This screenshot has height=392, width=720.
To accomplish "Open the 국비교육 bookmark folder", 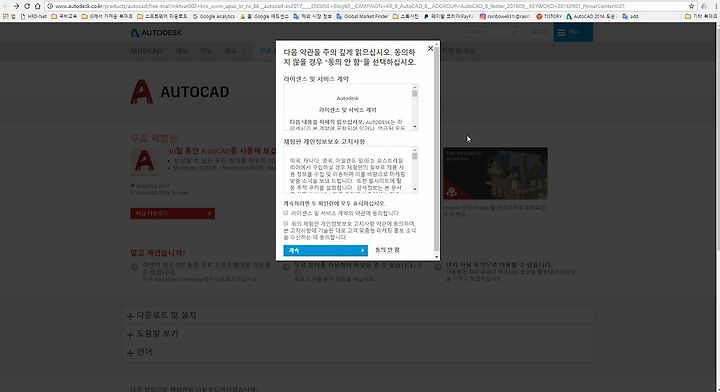I will (x=64, y=16).
